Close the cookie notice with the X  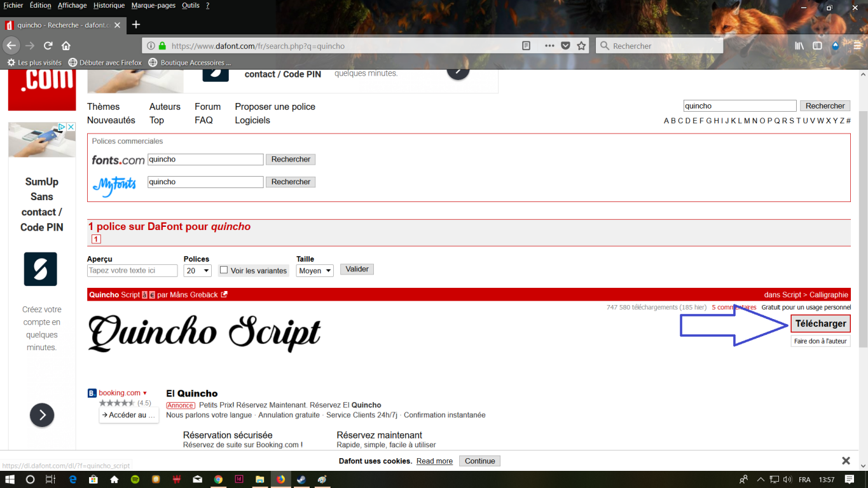point(846,461)
